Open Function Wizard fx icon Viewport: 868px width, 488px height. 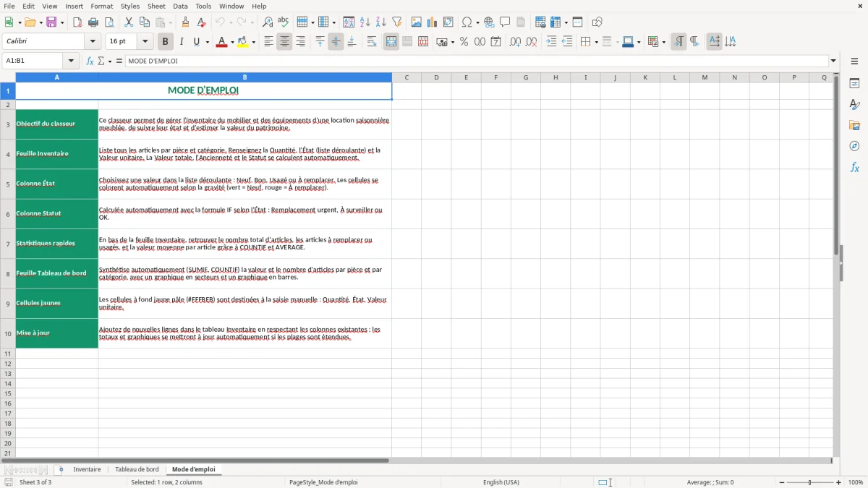point(90,61)
